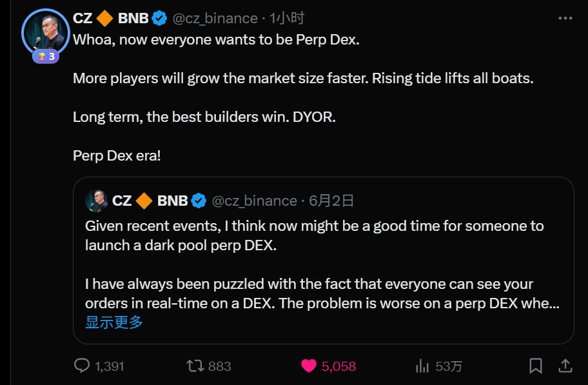Click the "Perp Dex era!" post text

point(116,157)
